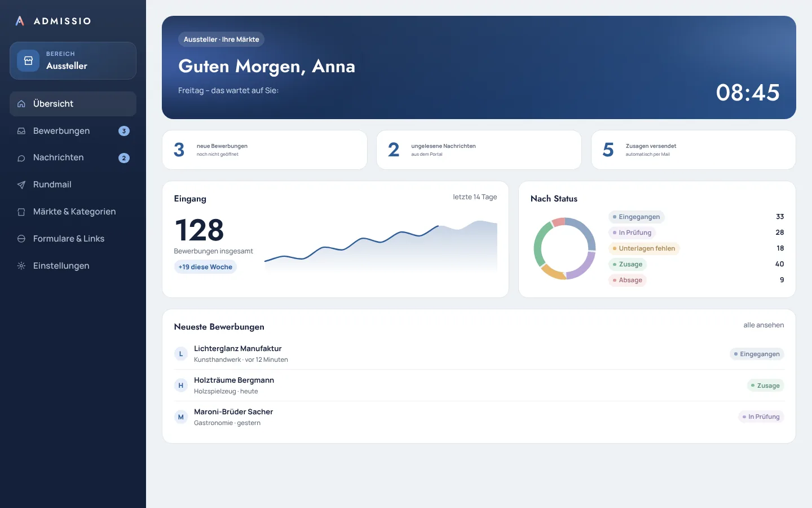Click the Eingang line chart
This screenshot has height=508, width=812.
(381, 247)
